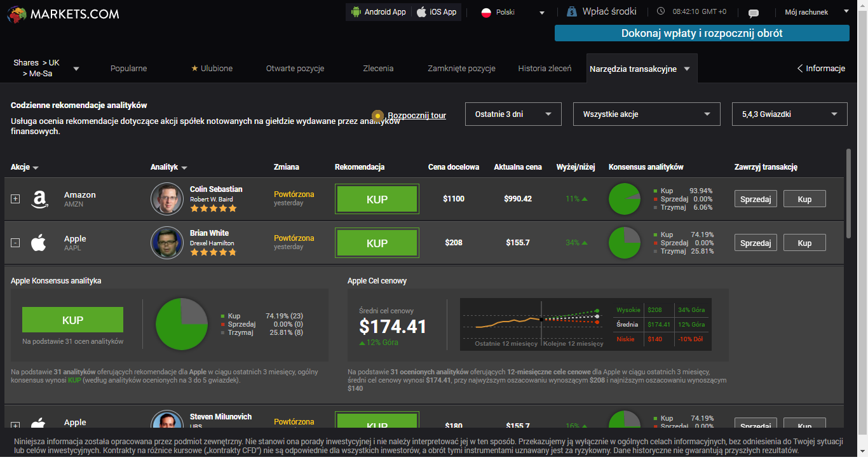
Task: Click Sprzedaj button in Brian White Apple row
Action: [756, 243]
